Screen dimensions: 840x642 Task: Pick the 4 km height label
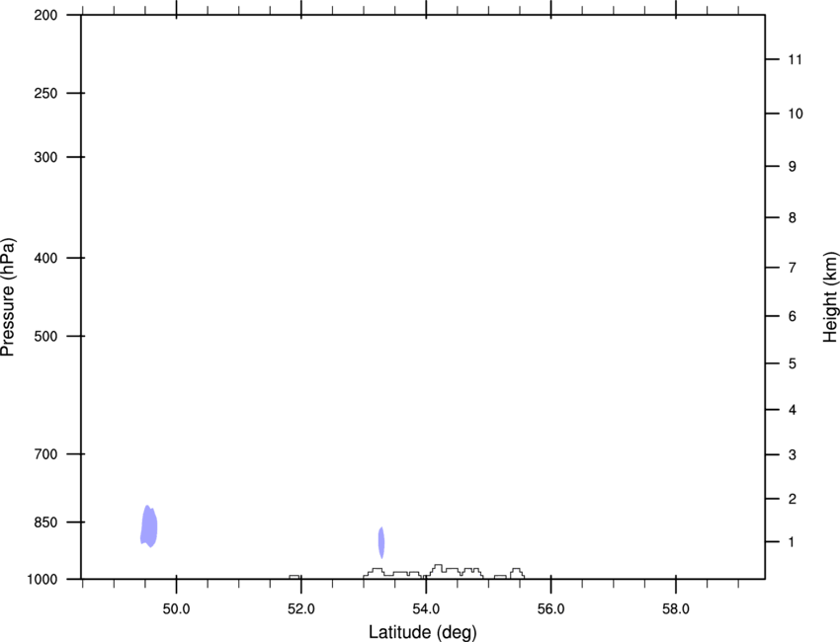click(793, 410)
